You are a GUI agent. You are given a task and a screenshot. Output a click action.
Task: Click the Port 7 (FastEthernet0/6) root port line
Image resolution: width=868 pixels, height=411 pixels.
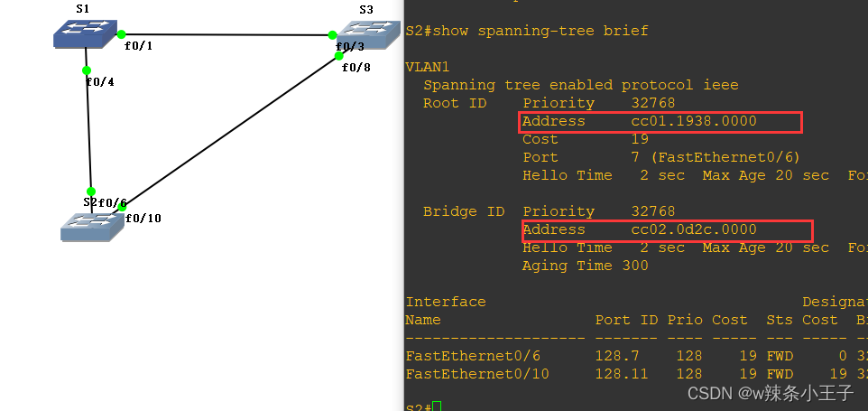[660, 157]
